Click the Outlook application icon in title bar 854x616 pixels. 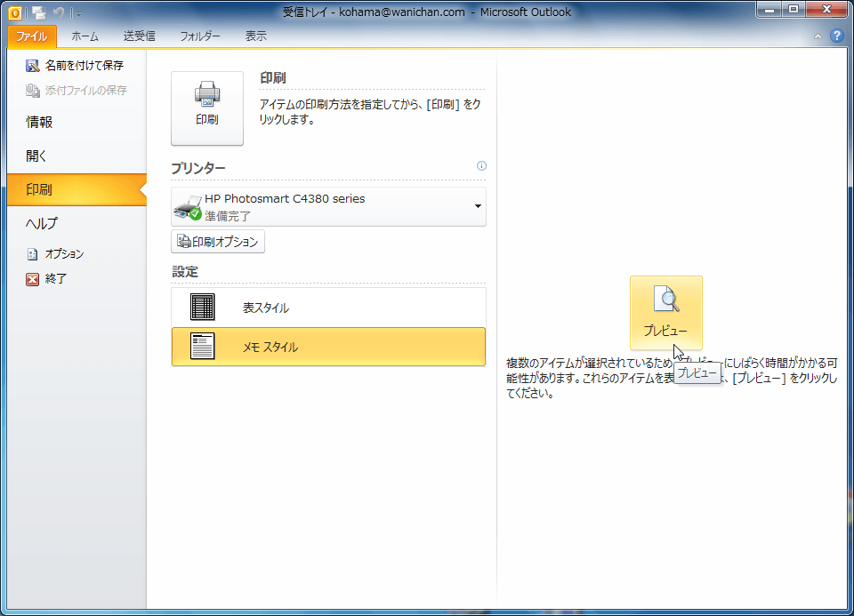[x=15, y=12]
